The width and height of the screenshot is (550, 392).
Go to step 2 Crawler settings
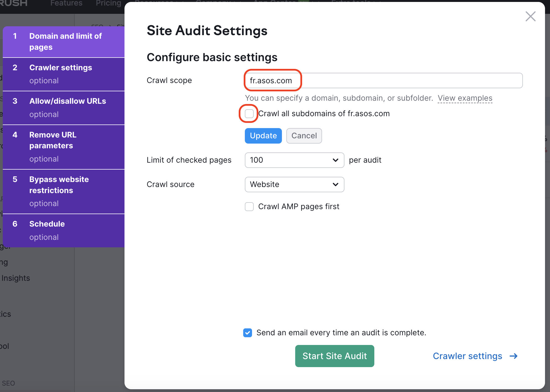61,74
